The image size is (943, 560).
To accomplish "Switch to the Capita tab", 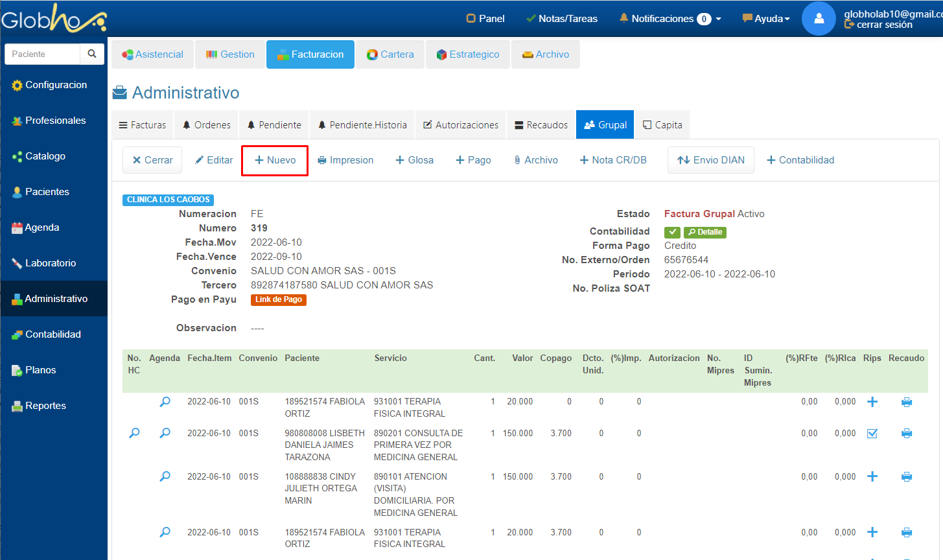I will pos(662,125).
